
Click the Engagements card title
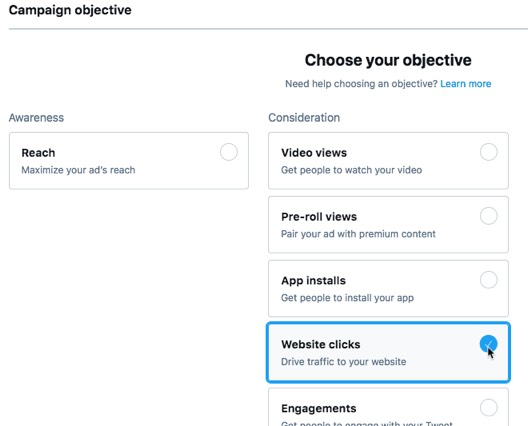pyautogui.click(x=319, y=408)
